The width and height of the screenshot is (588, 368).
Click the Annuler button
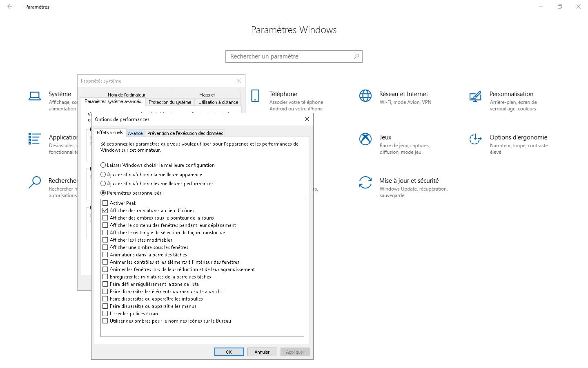262,352
